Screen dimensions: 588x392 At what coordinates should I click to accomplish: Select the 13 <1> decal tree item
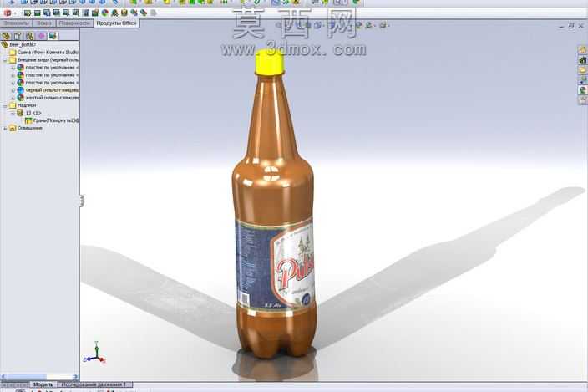pyautogui.click(x=29, y=113)
